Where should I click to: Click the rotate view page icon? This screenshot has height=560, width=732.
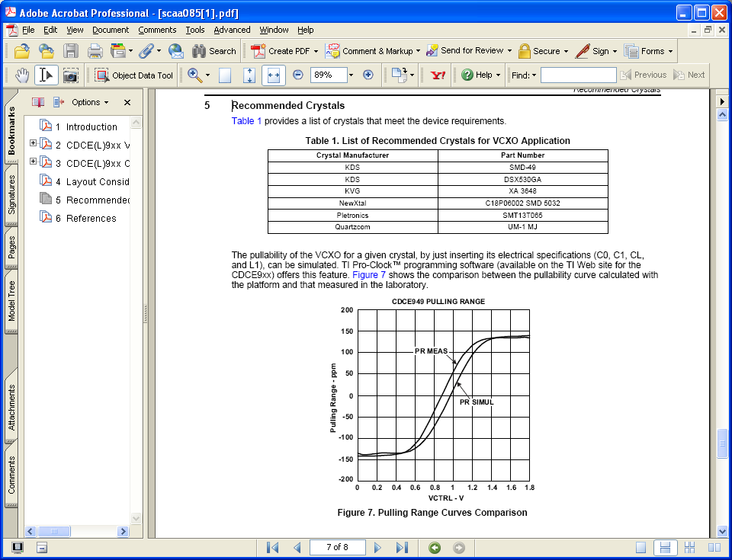(400, 75)
